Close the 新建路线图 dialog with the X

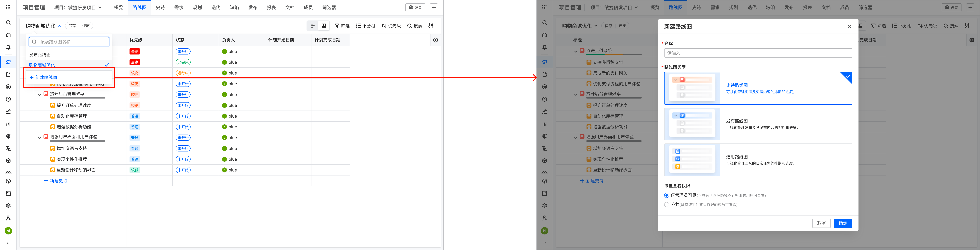pos(849,27)
